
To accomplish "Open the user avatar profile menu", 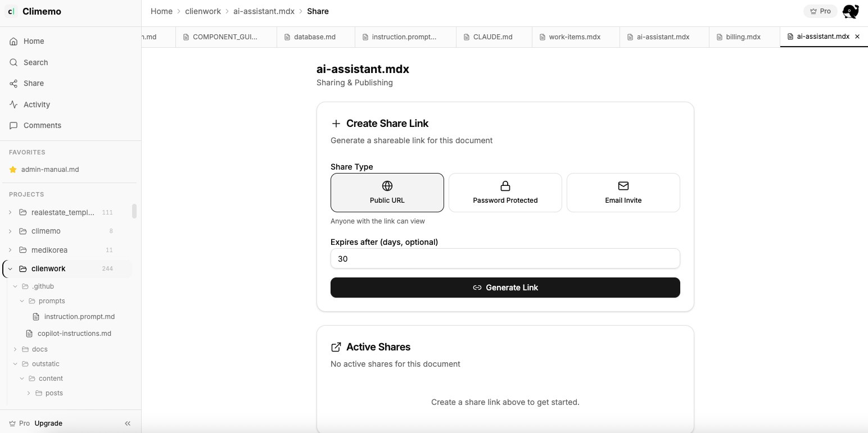I will pos(851,11).
